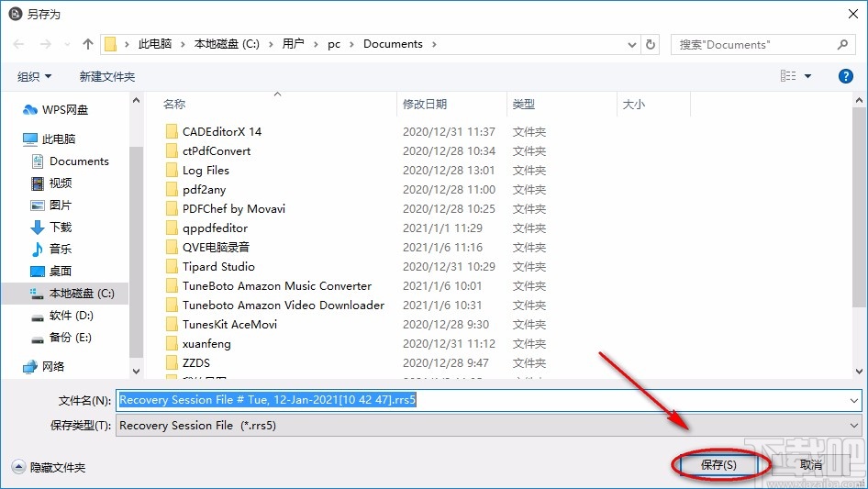Click the 保存(S) button
Viewport: 868px width, 489px height.
click(x=718, y=464)
